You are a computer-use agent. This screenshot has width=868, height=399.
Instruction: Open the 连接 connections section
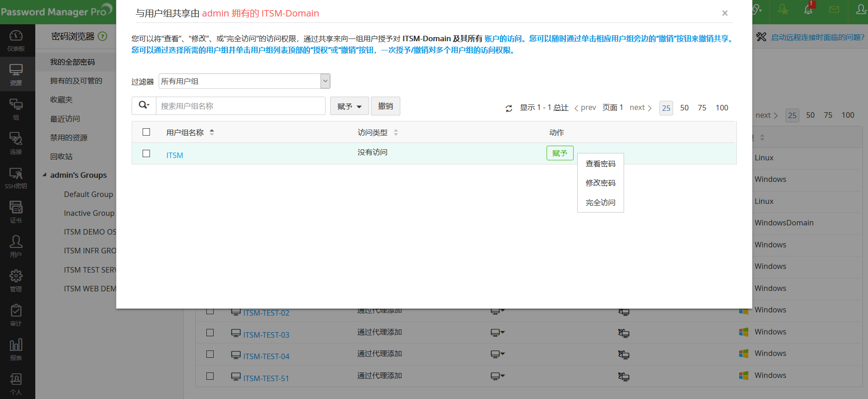pyautogui.click(x=16, y=143)
